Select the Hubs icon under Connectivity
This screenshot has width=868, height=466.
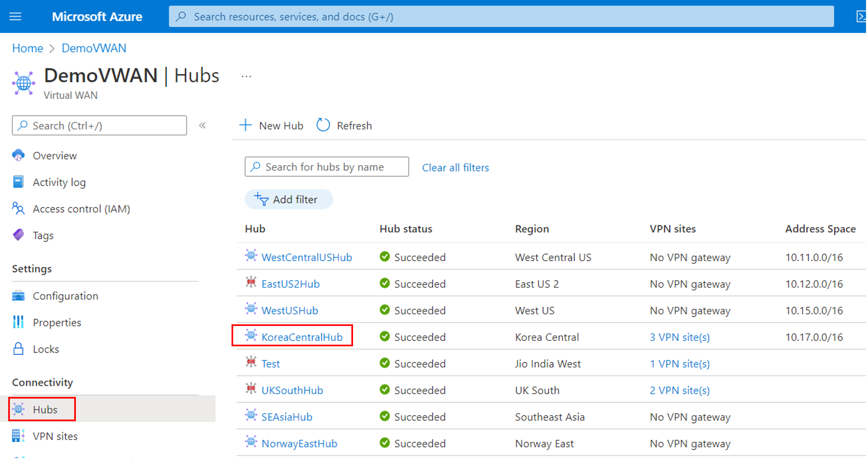coord(19,410)
